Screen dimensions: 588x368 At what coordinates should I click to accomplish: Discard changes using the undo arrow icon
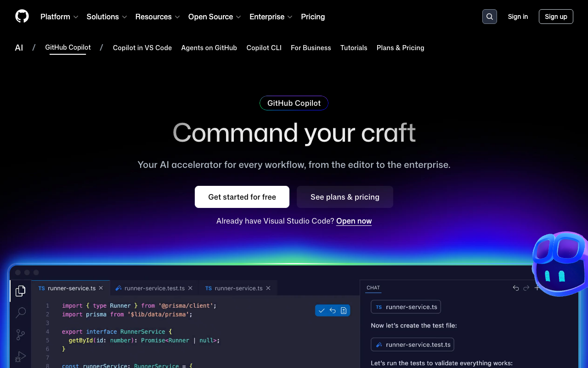(x=333, y=310)
